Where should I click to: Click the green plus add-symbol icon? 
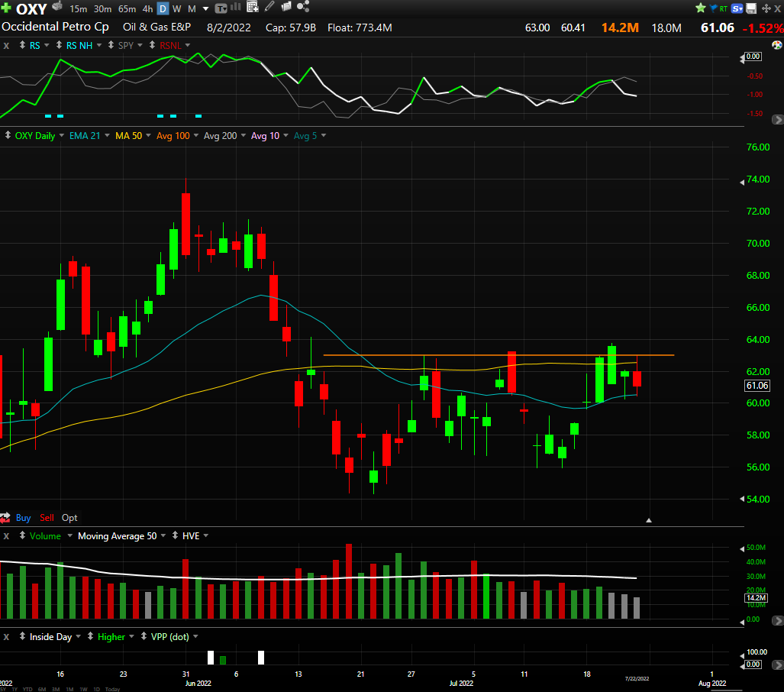[6, 8]
